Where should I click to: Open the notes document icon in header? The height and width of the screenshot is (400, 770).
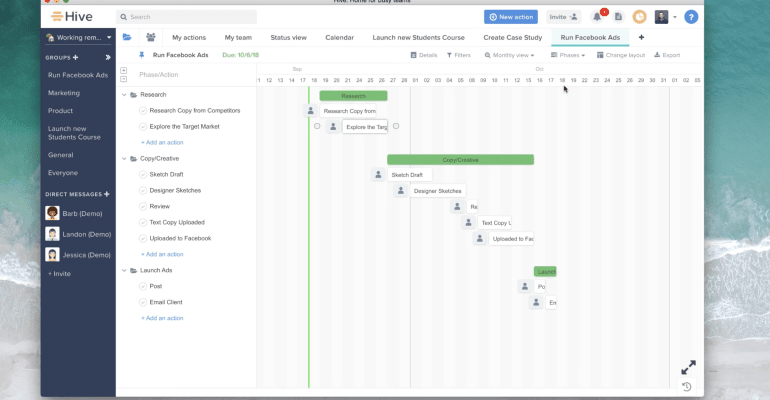click(x=618, y=17)
